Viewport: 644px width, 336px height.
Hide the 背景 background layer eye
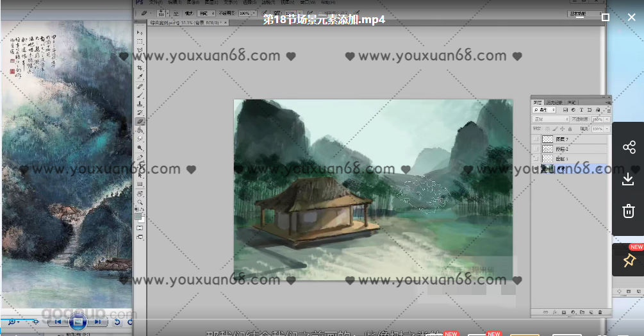(536, 169)
